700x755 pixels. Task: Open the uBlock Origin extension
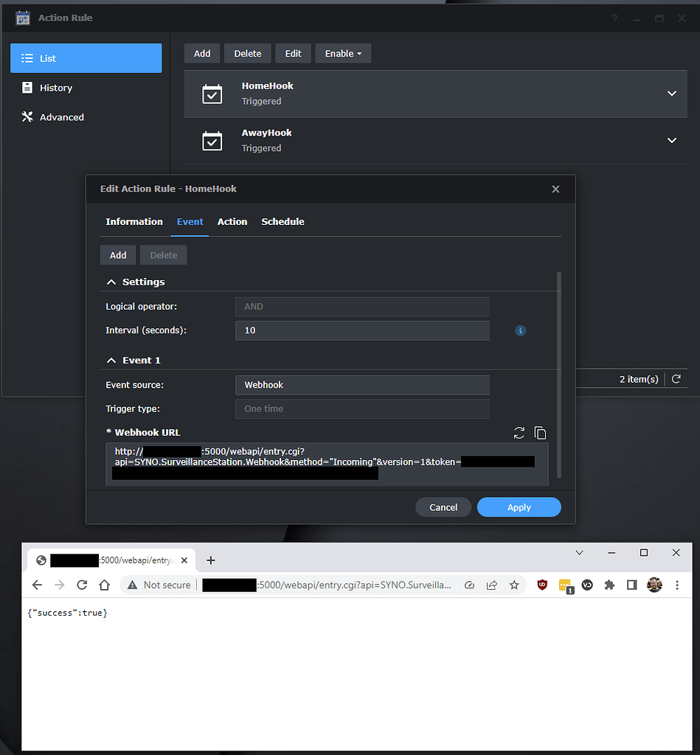click(x=542, y=585)
